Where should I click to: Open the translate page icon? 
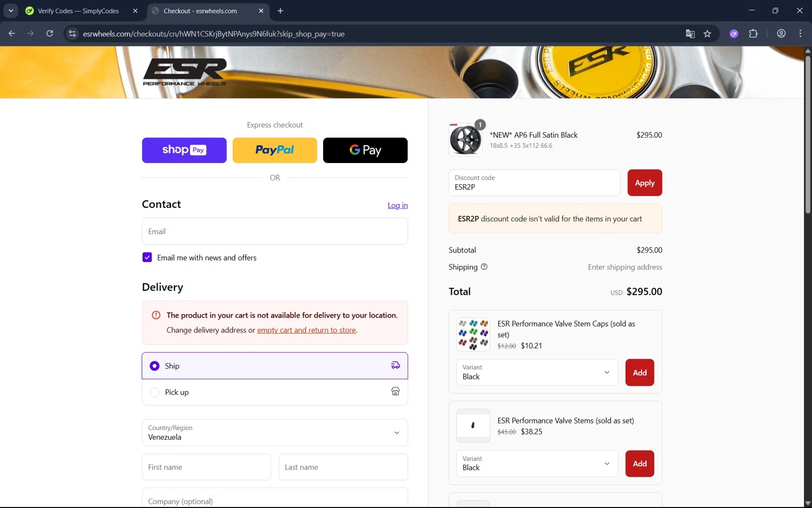pyautogui.click(x=690, y=34)
